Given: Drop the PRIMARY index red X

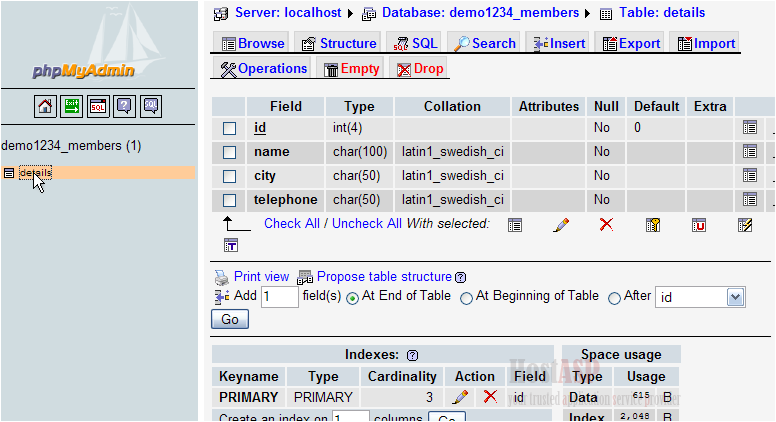Looking at the screenshot, I should pos(490,396).
